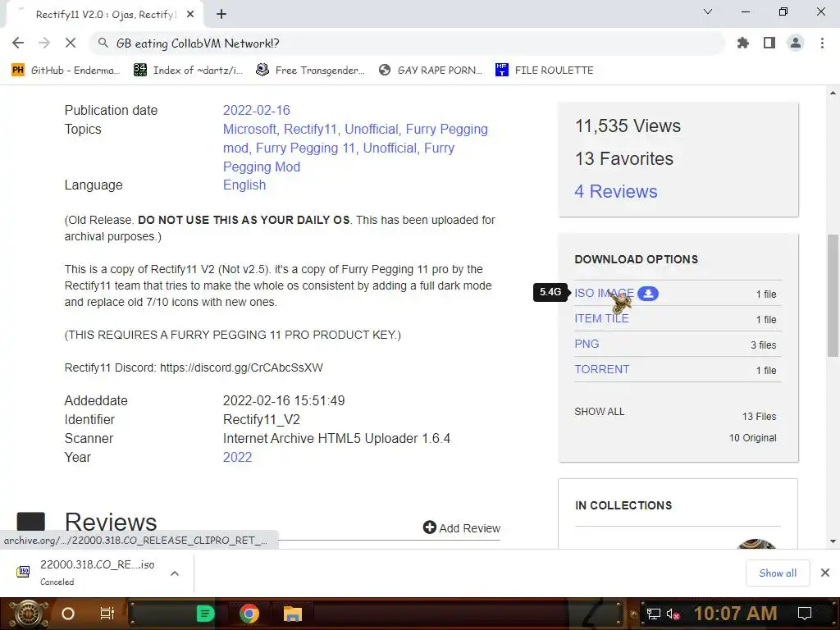Screen dimensions: 840x630
Task: Open the ITEM TILE download option
Action: coord(601,318)
